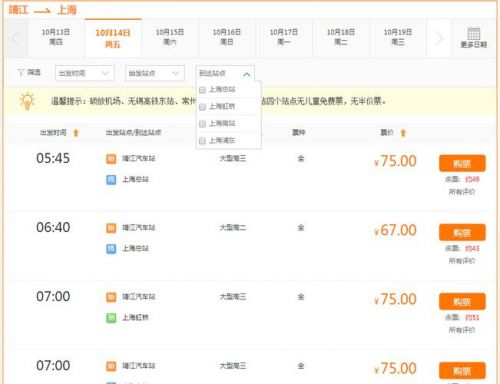Tick the 上海浦东 checkbox in arrival filter

pos(202,141)
